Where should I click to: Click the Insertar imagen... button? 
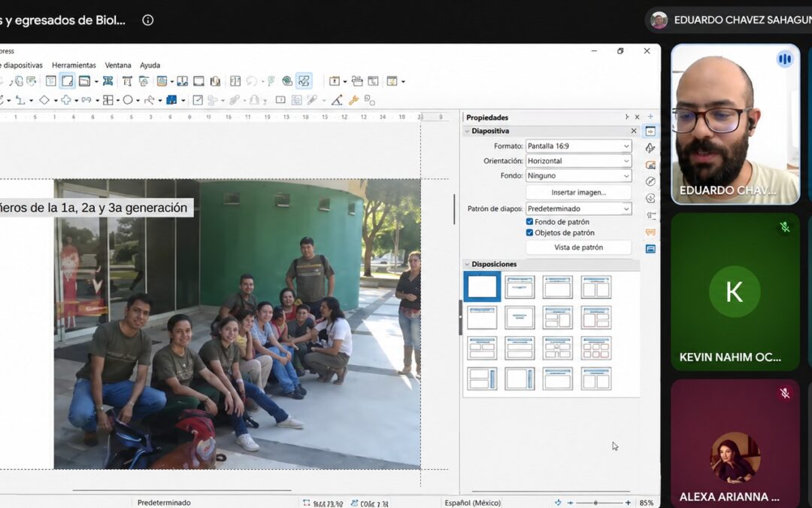[578, 193]
